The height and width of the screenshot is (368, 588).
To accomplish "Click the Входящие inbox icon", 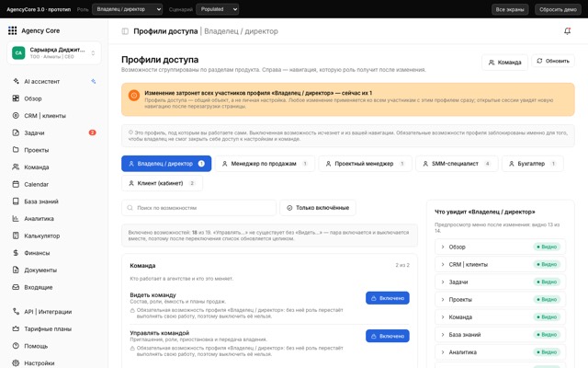I will (x=16, y=287).
